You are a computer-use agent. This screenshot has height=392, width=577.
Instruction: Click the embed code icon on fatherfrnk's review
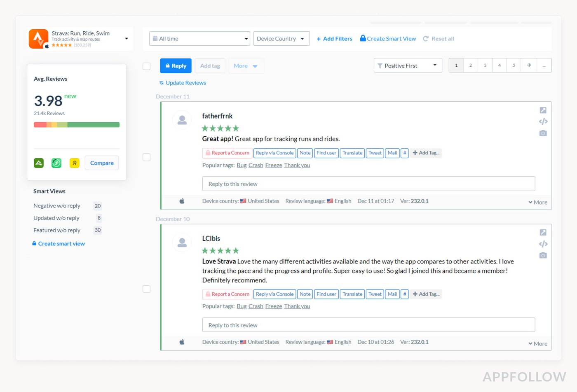coord(543,121)
